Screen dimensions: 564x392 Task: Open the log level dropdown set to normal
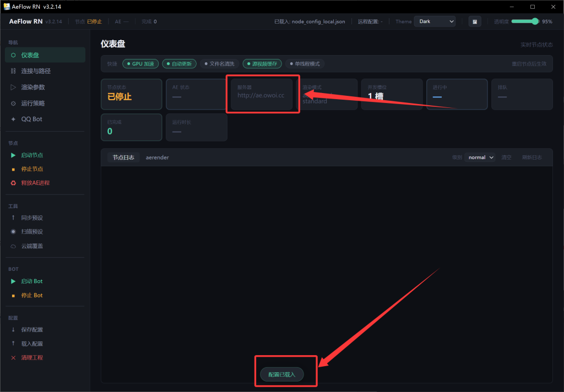[480, 157]
